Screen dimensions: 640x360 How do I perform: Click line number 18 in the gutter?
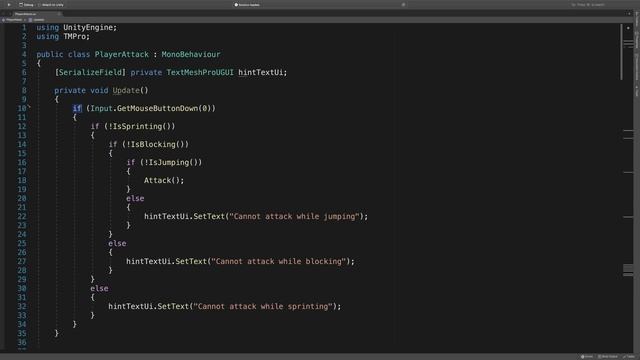click(x=22, y=180)
